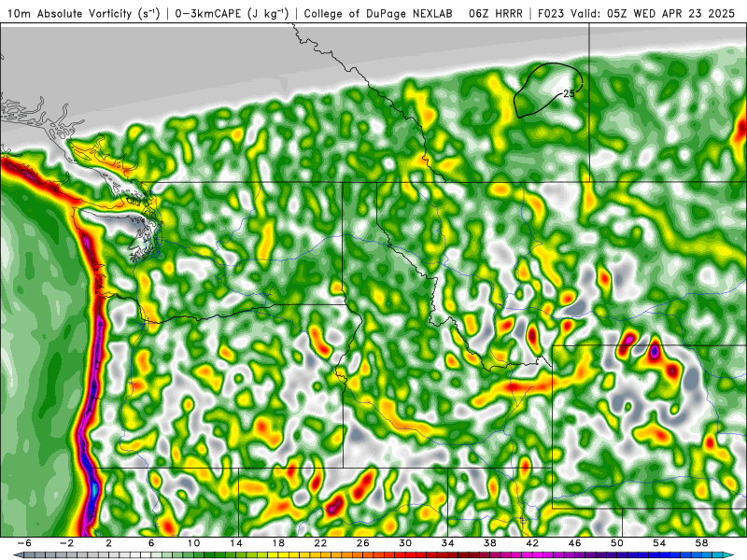Click the "06Z HRRR" model run label

pyautogui.click(x=496, y=13)
